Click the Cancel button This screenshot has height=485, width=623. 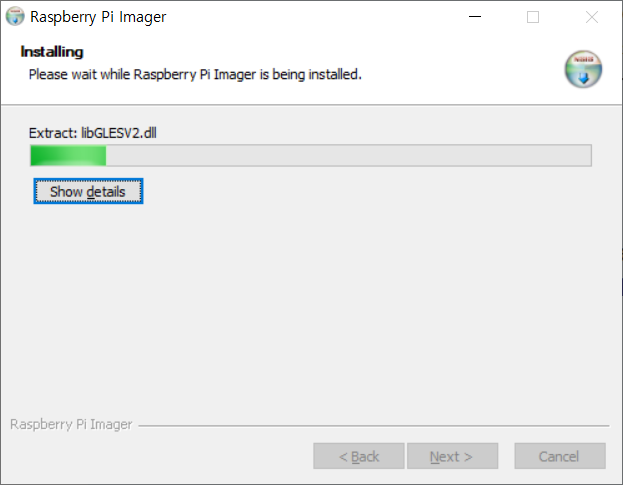tap(560, 456)
